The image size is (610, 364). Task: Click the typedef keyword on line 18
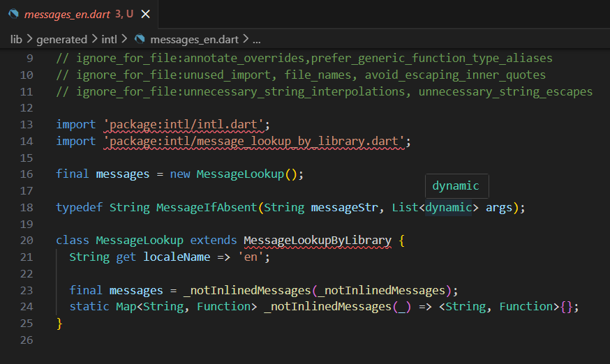(x=79, y=207)
